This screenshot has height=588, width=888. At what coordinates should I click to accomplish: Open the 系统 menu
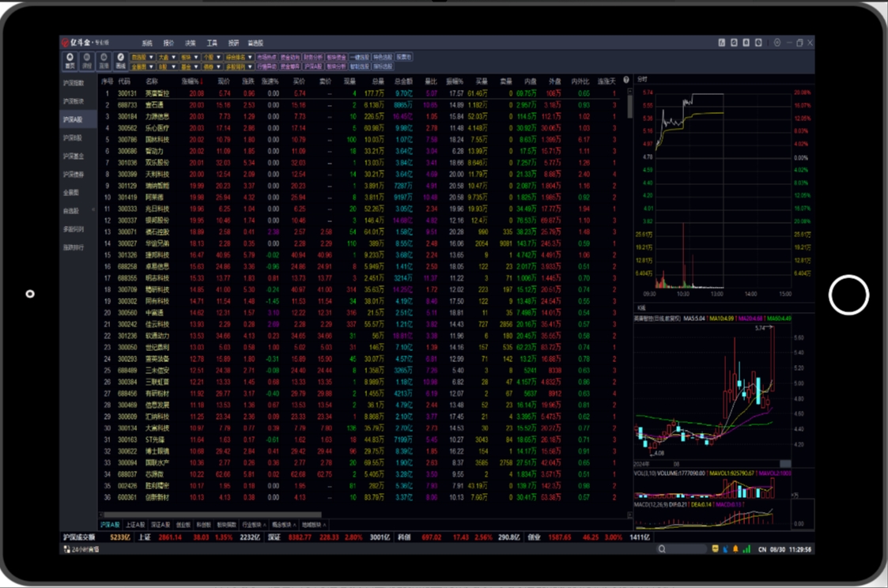(x=147, y=43)
